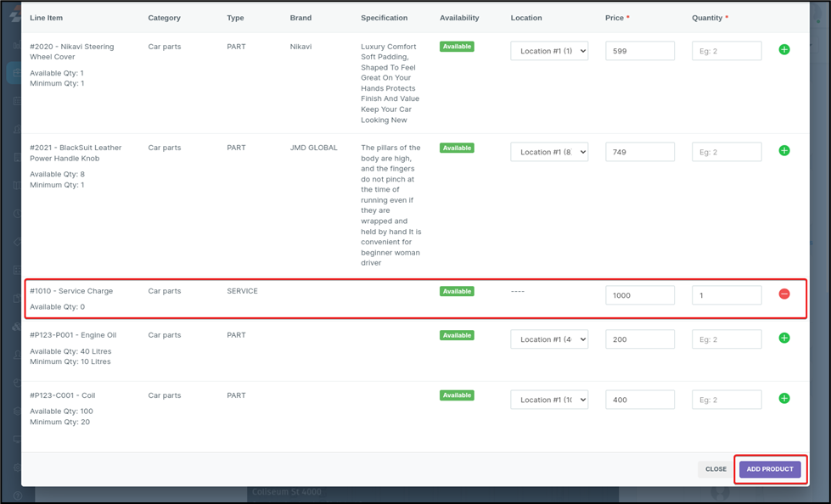831x504 pixels.
Task: Click the Availability column header
Action: 459,18
